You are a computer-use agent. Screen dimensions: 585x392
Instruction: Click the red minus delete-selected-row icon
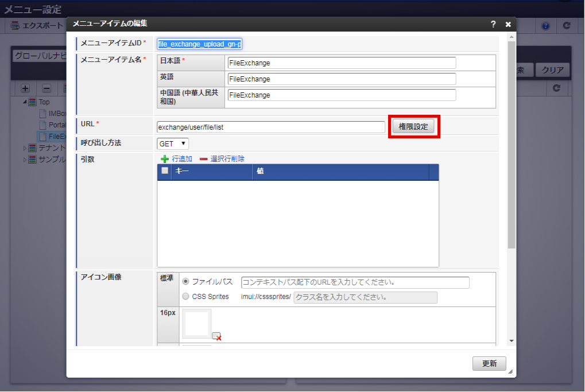pyautogui.click(x=203, y=159)
